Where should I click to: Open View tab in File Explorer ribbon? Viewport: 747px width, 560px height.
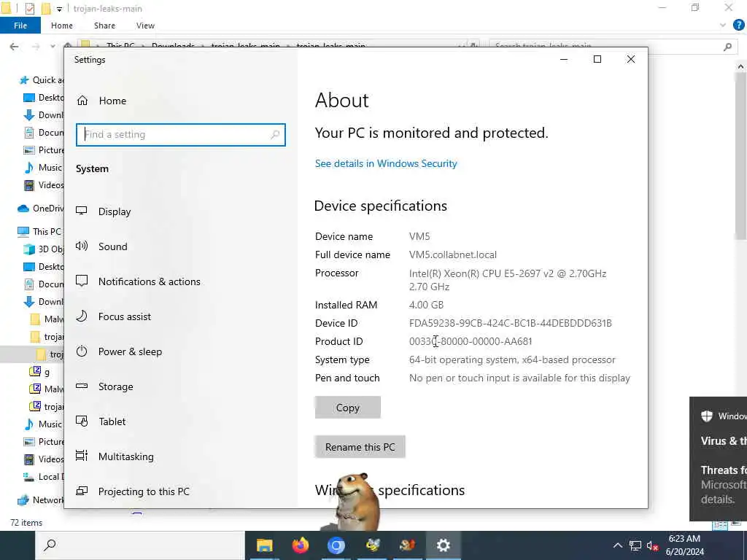(x=145, y=26)
